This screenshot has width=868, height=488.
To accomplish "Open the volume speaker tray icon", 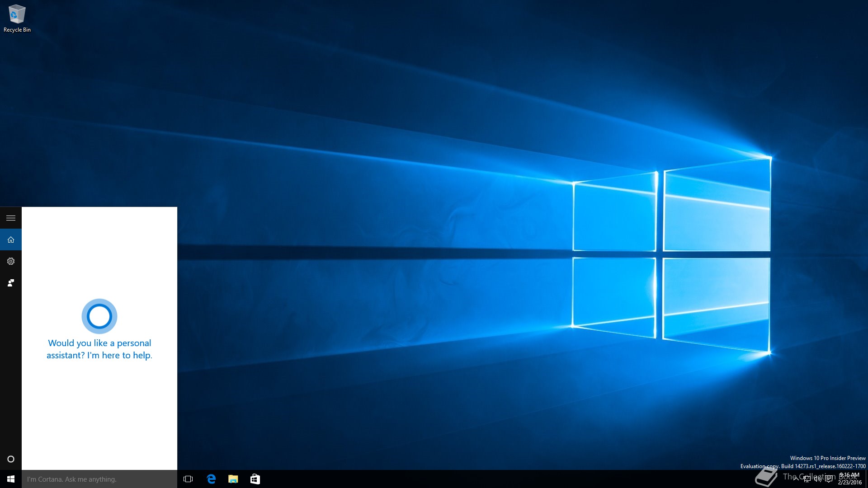I will [x=818, y=479].
